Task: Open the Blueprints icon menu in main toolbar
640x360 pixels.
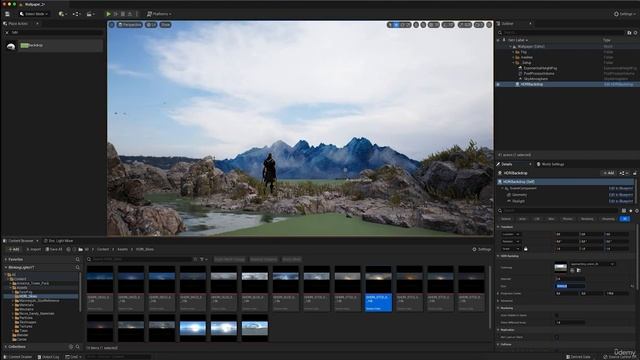Action: [x=76, y=14]
